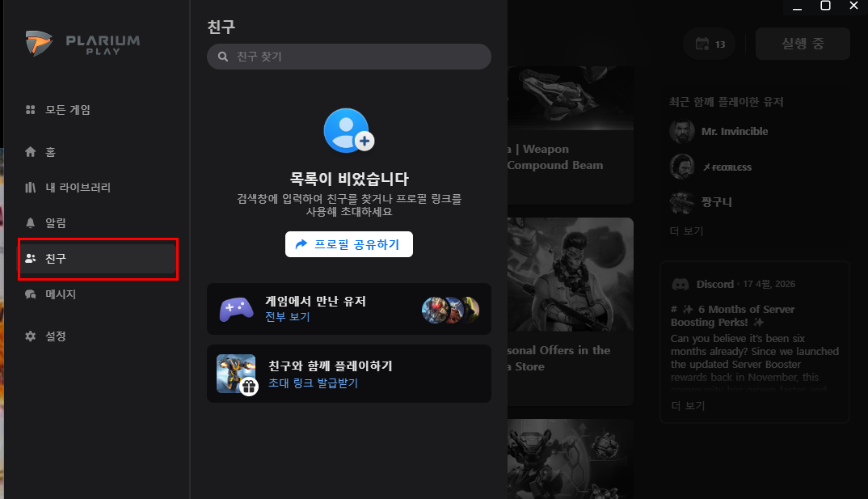Select 메시지 in the sidebar
The image size is (868, 499).
click(60, 294)
